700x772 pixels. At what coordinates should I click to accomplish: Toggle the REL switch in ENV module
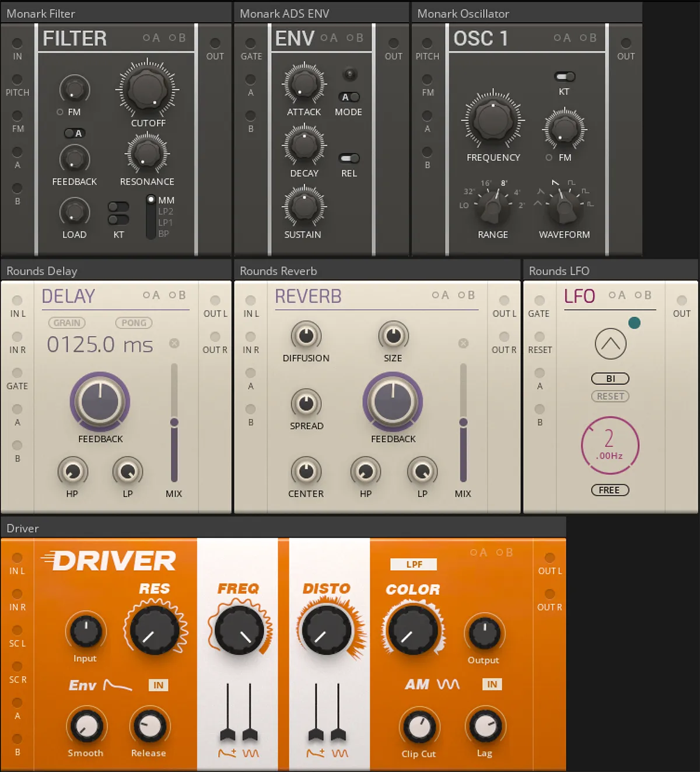click(x=349, y=158)
